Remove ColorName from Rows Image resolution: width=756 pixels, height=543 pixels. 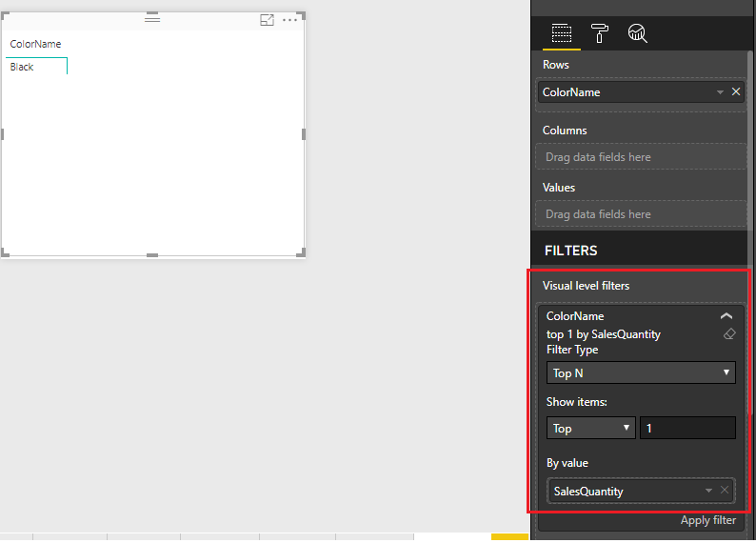[736, 91]
